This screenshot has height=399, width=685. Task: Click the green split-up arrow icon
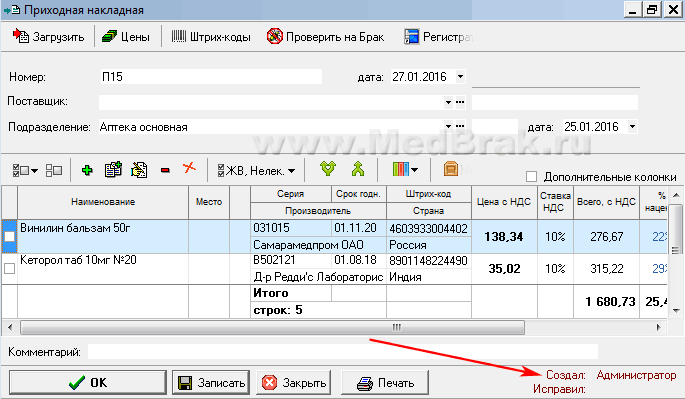[358, 169]
